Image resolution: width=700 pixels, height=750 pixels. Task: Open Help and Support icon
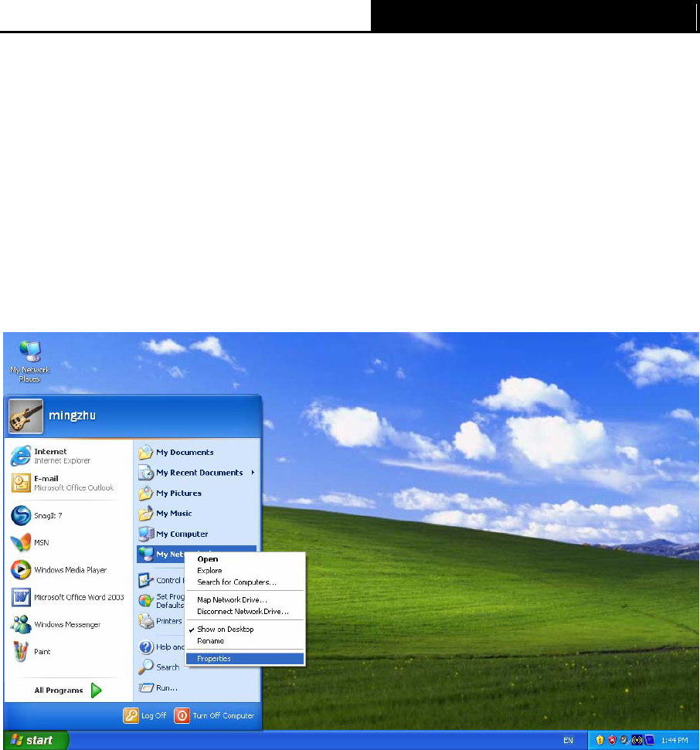[145, 646]
